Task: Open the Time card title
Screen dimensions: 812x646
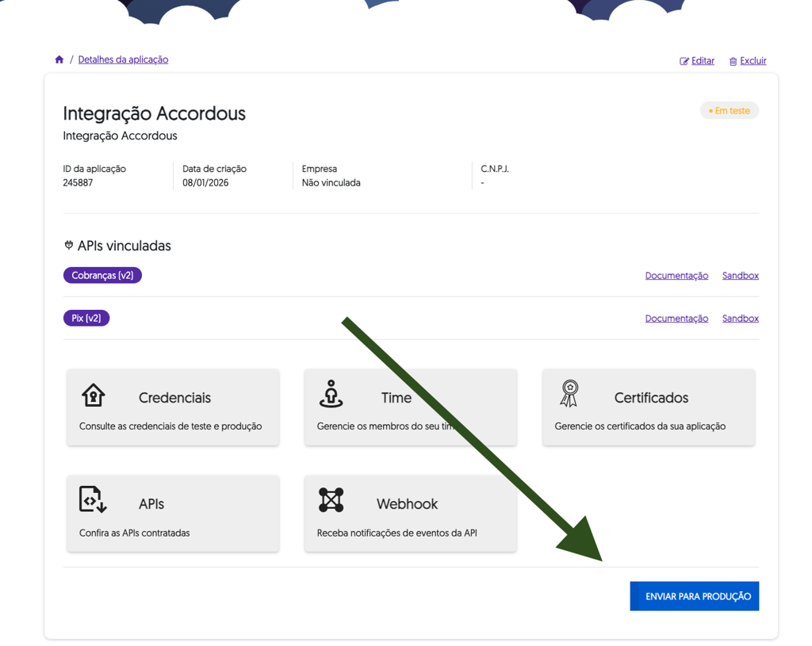Action: [396, 398]
